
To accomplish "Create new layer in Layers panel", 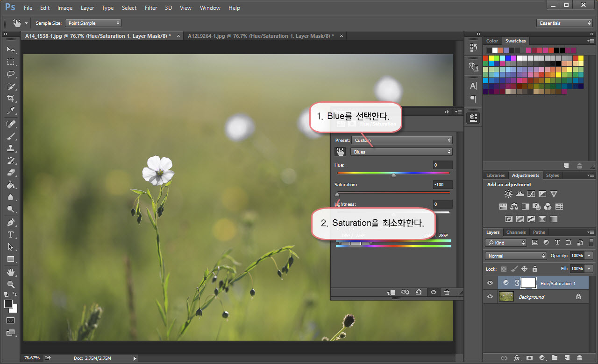I will 567,358.
